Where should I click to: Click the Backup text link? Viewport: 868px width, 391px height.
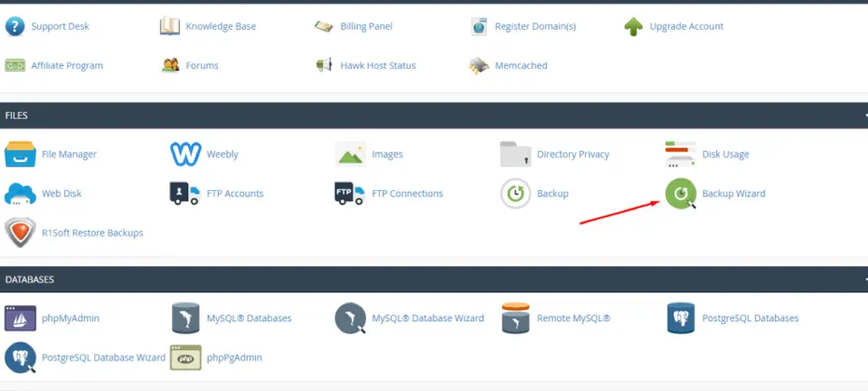click(x=552, y=194)
